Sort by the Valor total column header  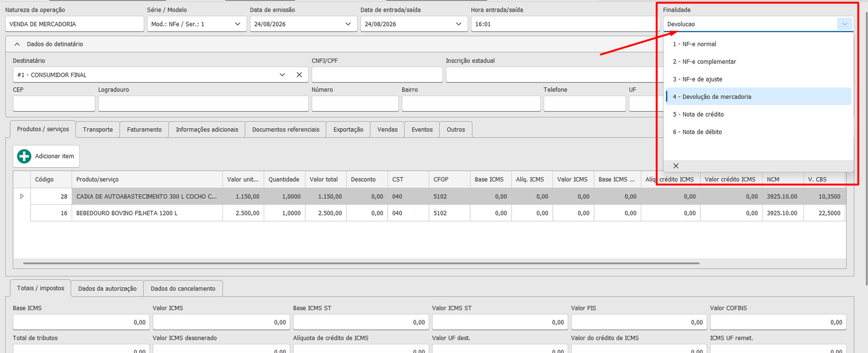tap(325, 179)
